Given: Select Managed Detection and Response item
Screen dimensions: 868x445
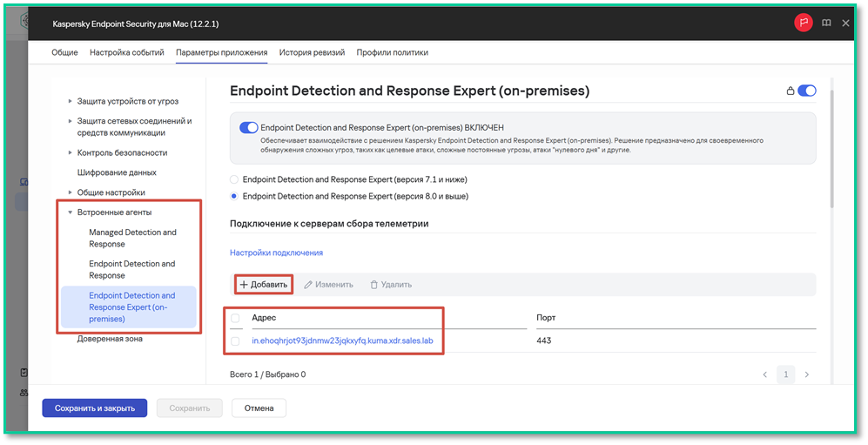Looking at the screenshot, I should 133,238.
